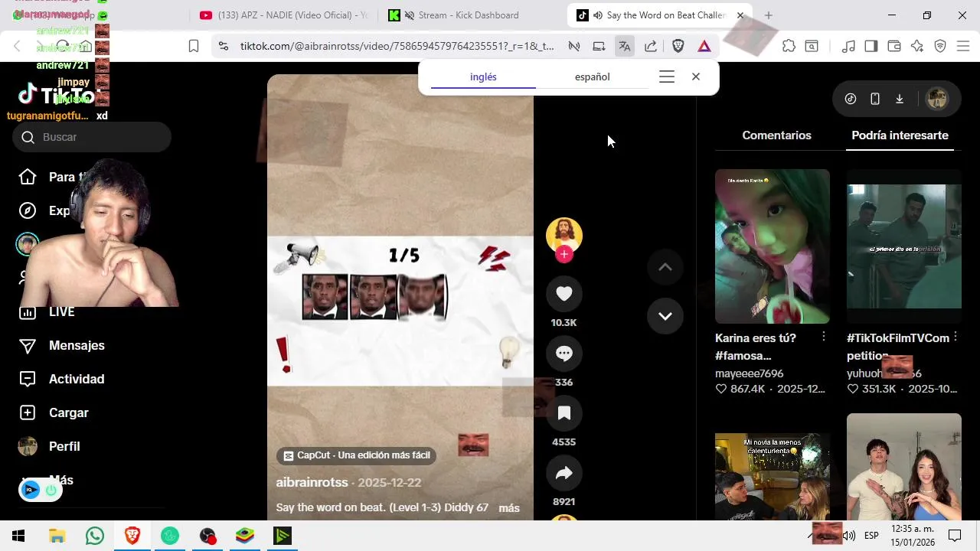Open Brave Wallet icon
This screenshot has height=551, width=980.
coord(894,46)
